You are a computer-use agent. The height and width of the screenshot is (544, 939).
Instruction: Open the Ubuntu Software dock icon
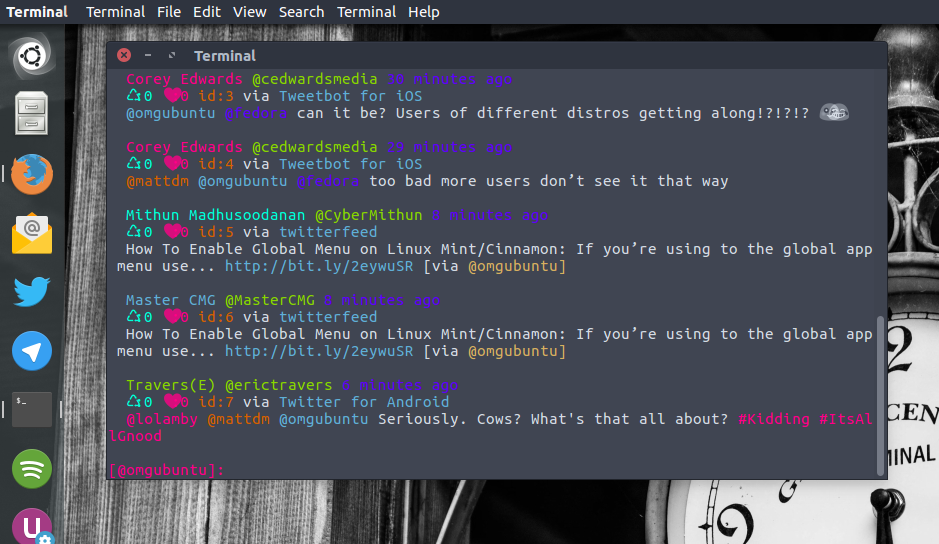[32, 526]
